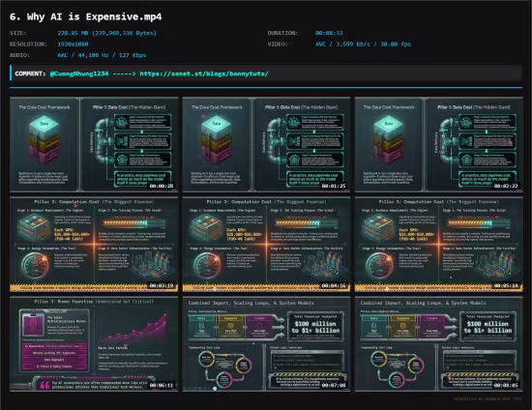Click the resolution value 1920x1080
The height and width of the screenshot is (410, 532).
point(73,44)
